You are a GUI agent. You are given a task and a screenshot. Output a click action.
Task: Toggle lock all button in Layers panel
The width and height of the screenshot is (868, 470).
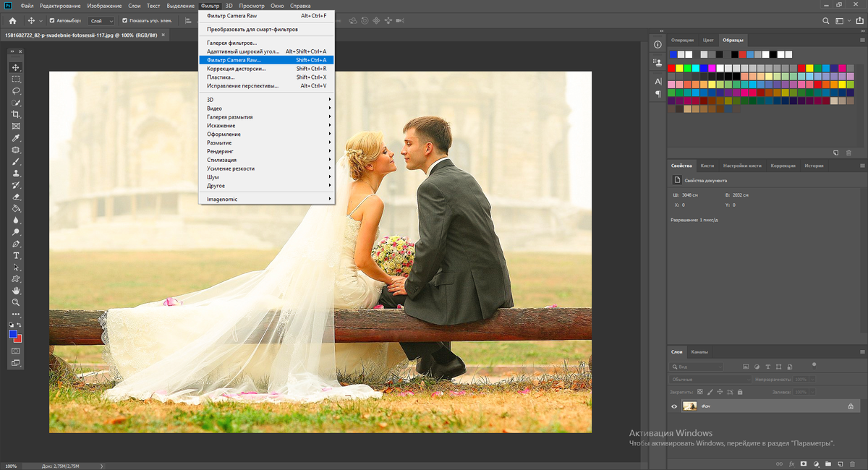739,392
